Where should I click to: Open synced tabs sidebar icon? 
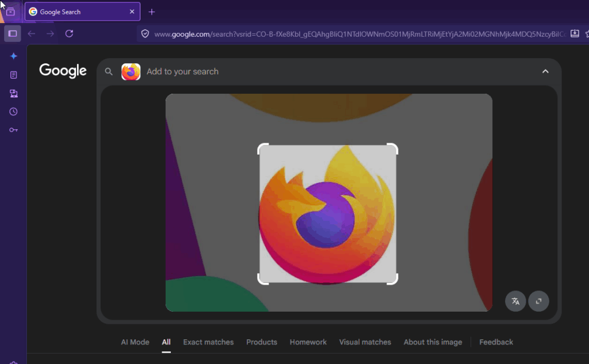[14, 93]
